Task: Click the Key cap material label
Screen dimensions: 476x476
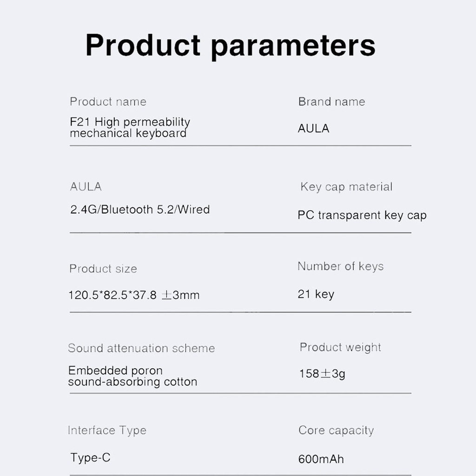Action: tap(346, 187)
